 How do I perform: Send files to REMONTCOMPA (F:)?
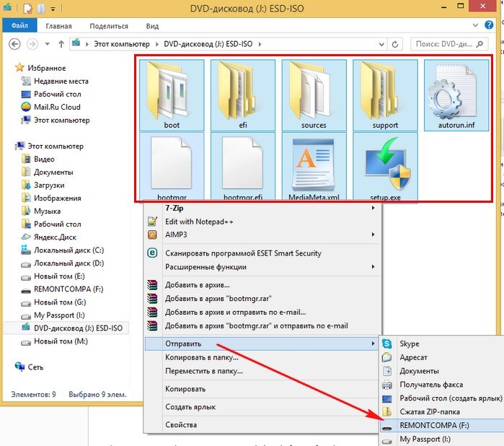click(x=442, y=425)
